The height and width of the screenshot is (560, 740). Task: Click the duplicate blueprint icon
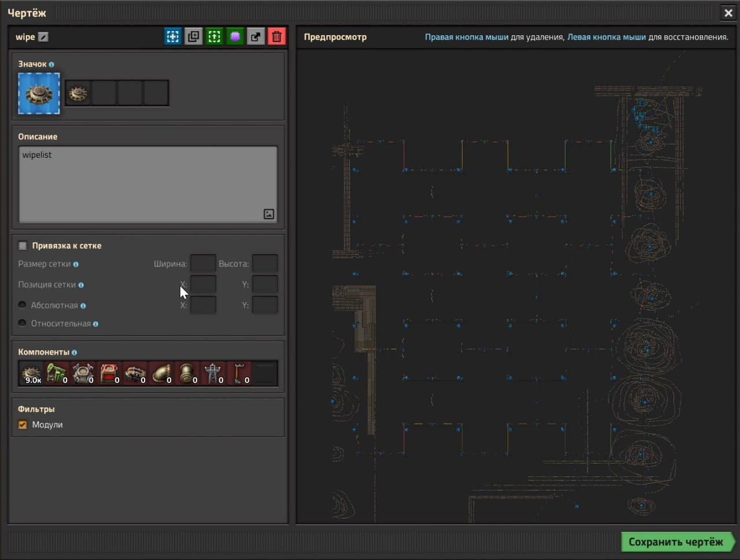(193, 36)
